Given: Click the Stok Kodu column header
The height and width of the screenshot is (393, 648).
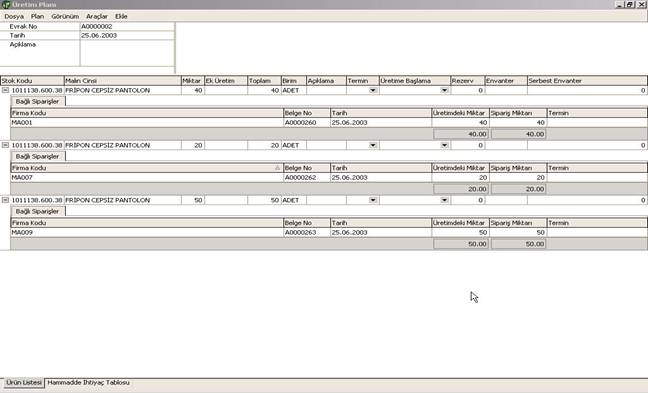Looking at the screenshot, I should coord(32,81).
